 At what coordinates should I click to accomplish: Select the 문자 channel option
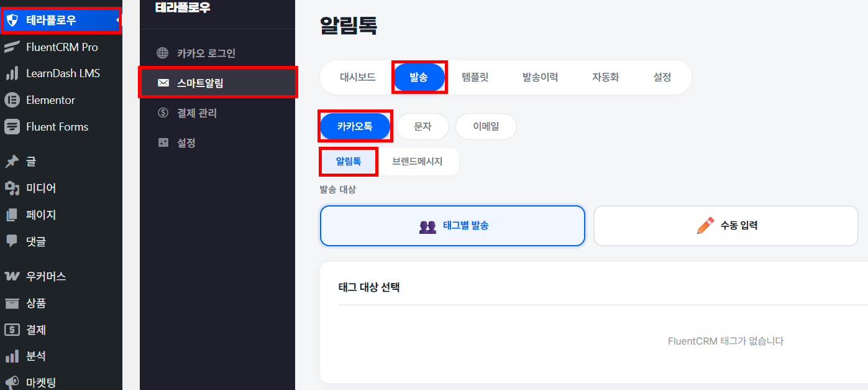click(423, 126)
